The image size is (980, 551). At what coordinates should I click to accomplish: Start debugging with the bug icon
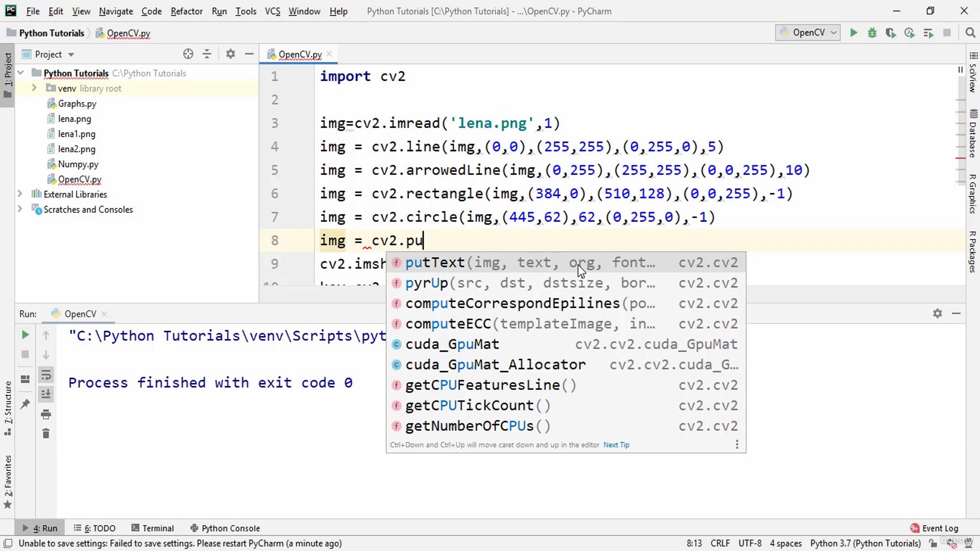pyautogui.click(x=872, y=33)
